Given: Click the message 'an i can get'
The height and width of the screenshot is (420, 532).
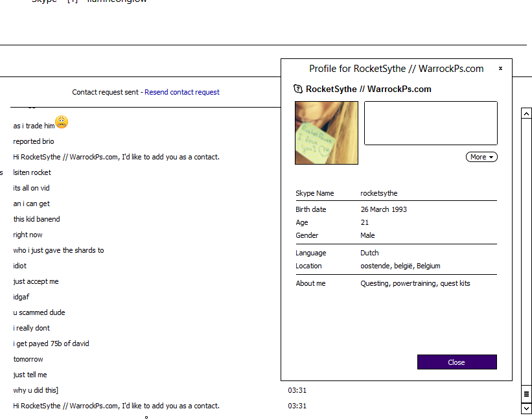Looking at the screenshot, I should tap(31, 204).
